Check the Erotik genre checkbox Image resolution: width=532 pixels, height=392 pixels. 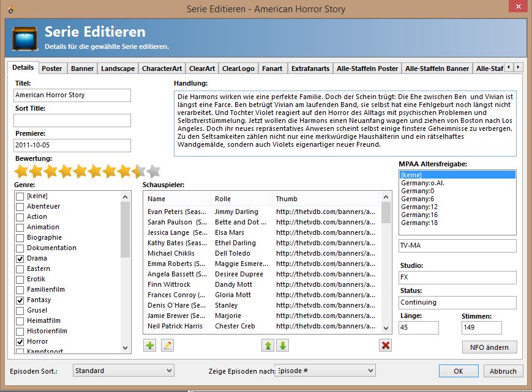pyautogui.click(x=20, y=279)
